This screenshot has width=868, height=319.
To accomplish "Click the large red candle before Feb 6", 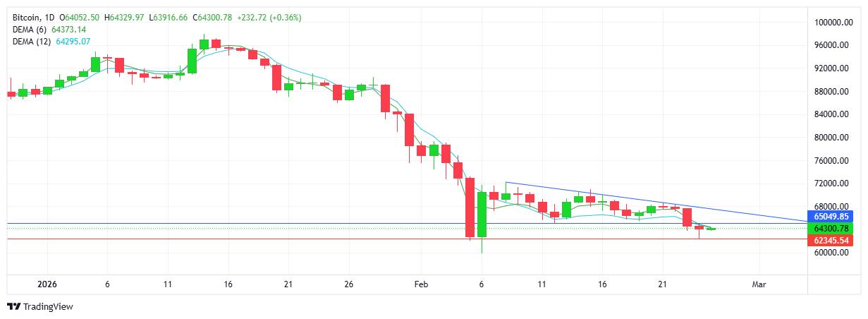I will (x=470, y=207).
